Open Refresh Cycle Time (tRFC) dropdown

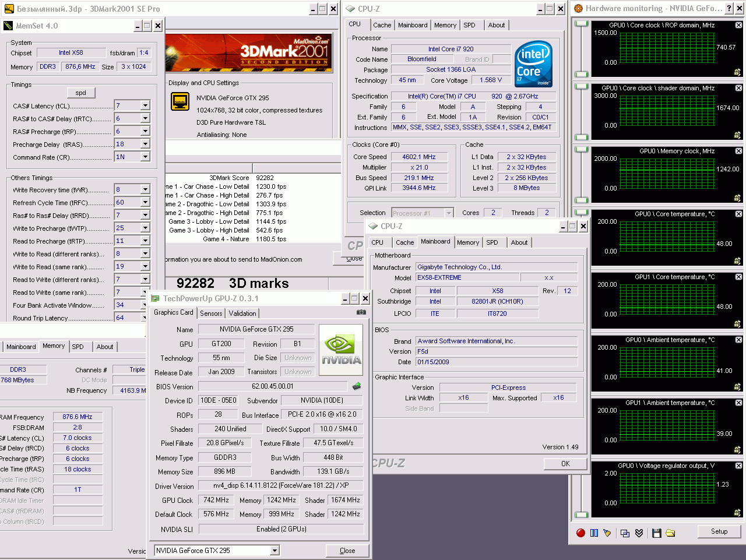145,202
